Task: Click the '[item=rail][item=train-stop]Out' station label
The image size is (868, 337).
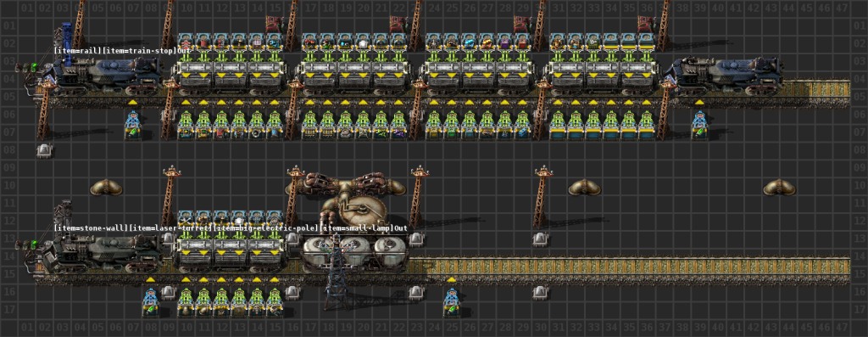Action: [x=122, y=50]
